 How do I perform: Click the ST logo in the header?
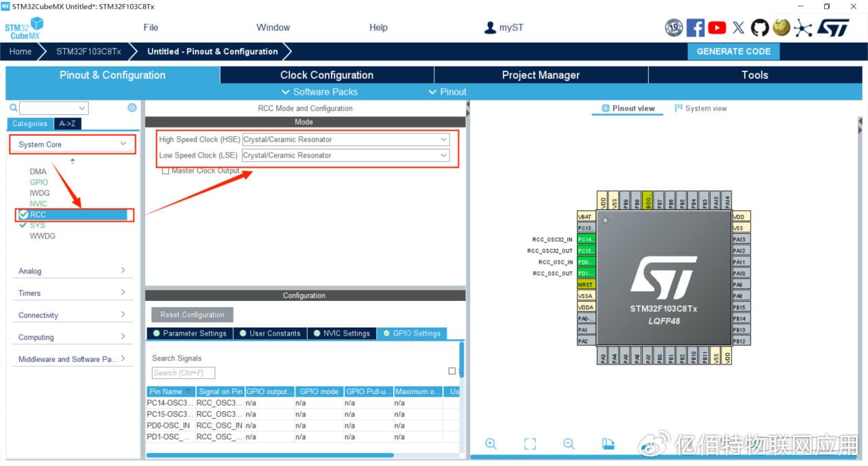[x=834, y=27]
